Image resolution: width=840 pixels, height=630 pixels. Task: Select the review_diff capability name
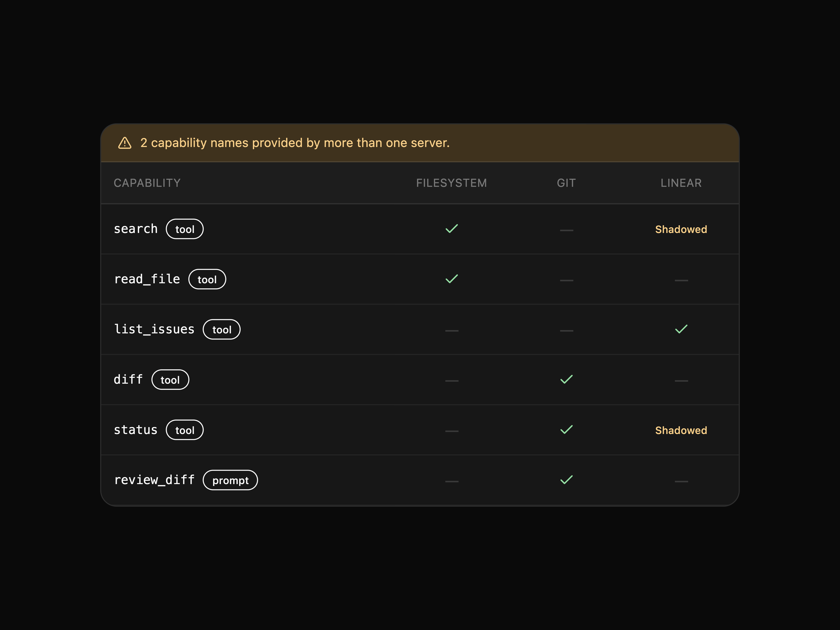click(154, 480)
